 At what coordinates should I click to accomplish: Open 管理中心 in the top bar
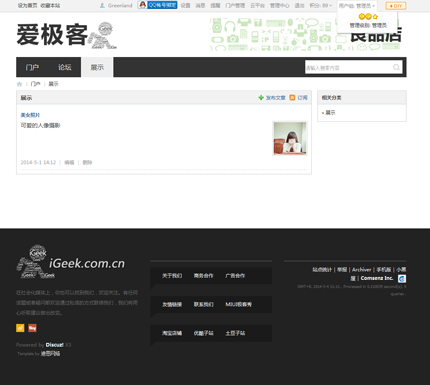pyautogui.click(x=280, y=5)
